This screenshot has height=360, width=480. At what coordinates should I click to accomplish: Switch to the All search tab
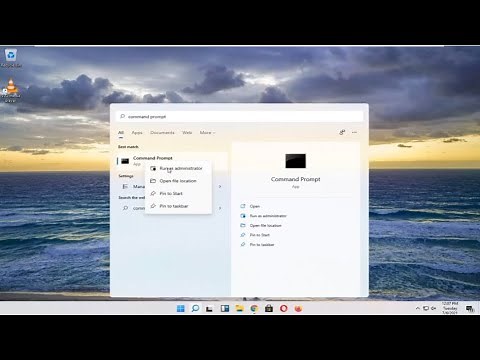click(121, 133)
